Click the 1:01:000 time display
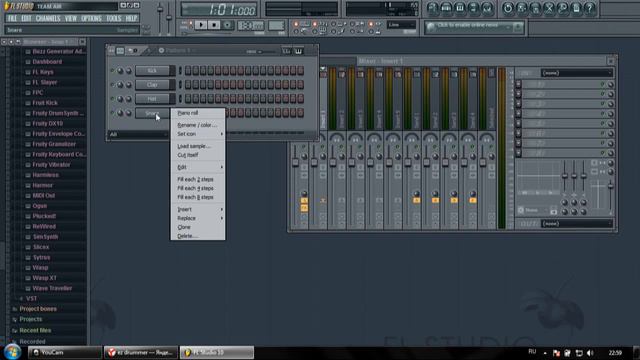 click(219, 9)
